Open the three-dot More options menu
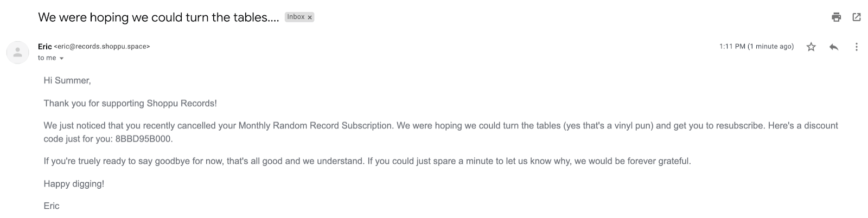868x218 pixels. [x=857, y=47]
